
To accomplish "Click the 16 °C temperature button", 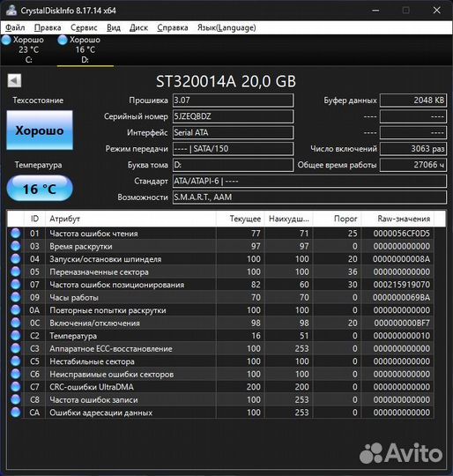I will (x=40, y=189).
